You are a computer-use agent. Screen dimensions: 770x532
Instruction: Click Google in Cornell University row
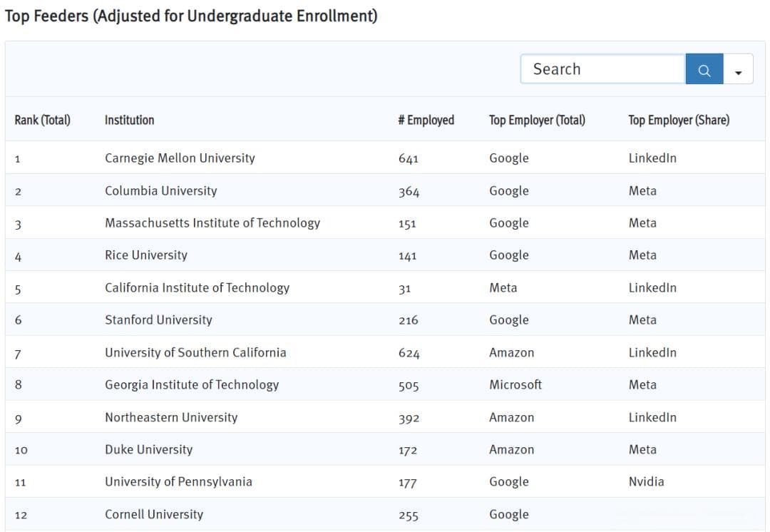point(509,514)
